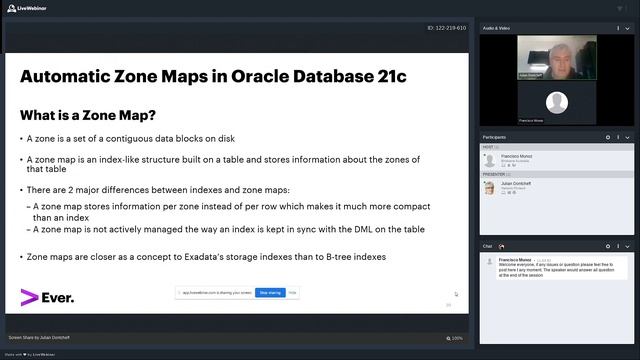
Task: Select Julian Dontcheff in participants list
Action: pos(557,188)
